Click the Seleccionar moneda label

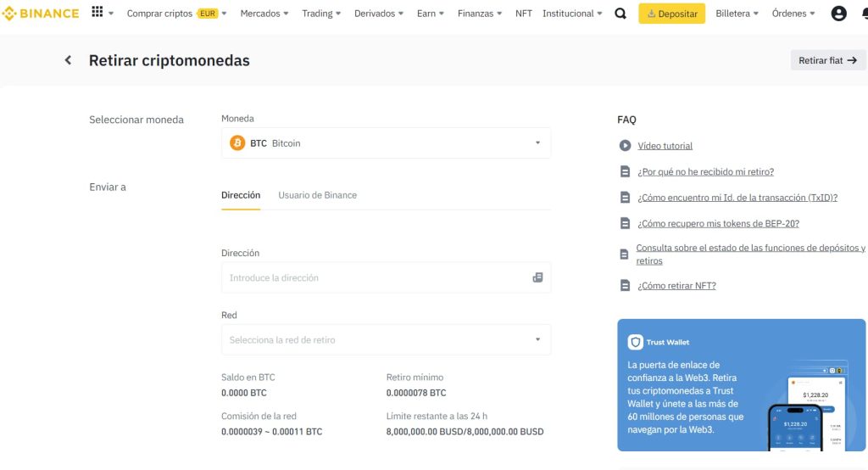click(x=136, y=120)
